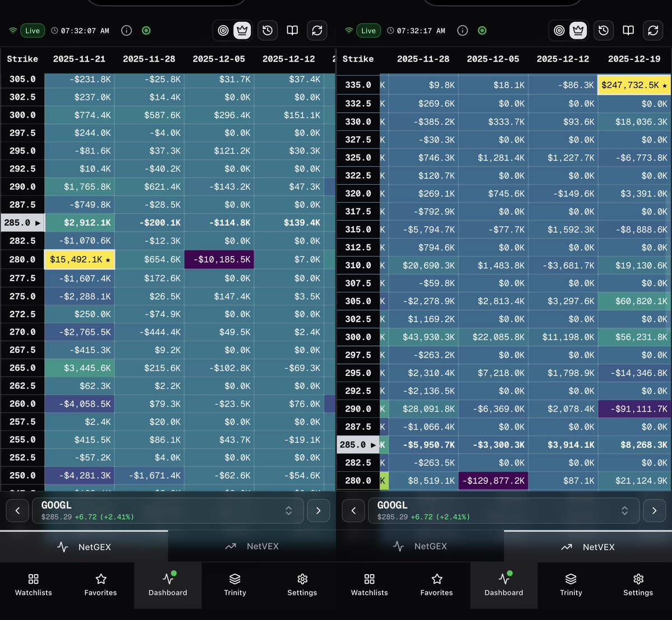The image size is (672, 620).
Task: Open the history clock icon in right panel
Action: tap(604, 31)
